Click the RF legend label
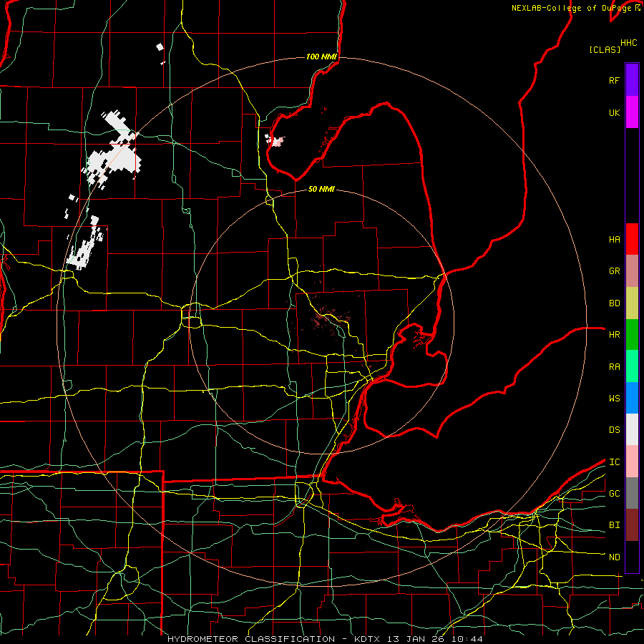The width and height of the screenshot is (644, 644). [615, 80]
